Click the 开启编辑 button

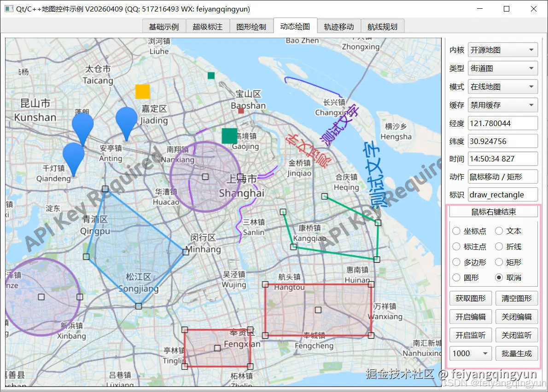pyautogui.click(x=471, y=317)
